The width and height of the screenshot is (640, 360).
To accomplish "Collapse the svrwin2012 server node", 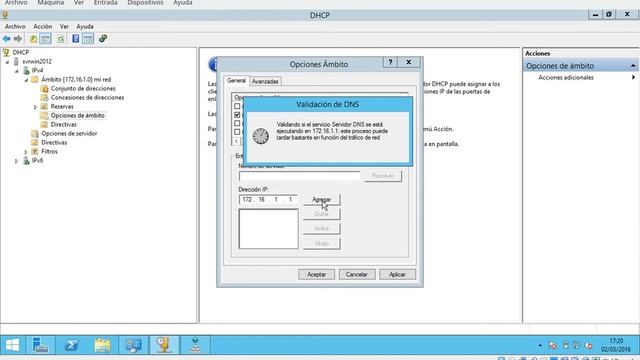I will tap(7, 62).
